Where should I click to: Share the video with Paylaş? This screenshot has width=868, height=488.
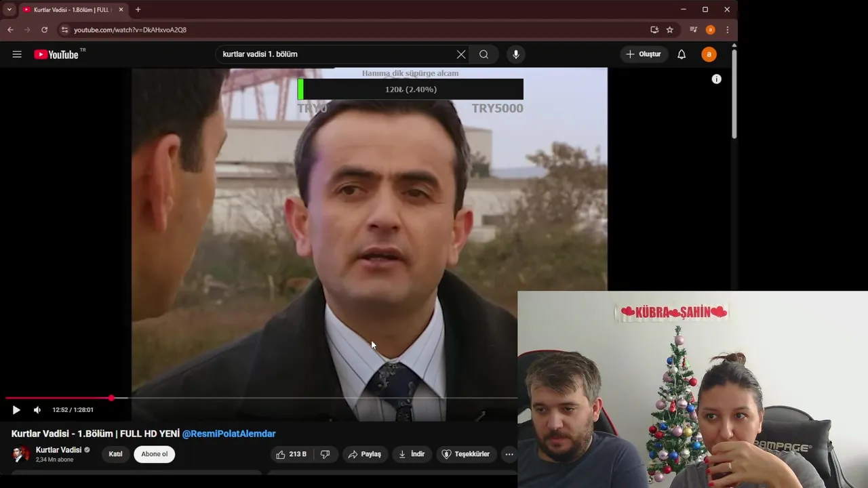pyautogui.click(x=365, y=454)
